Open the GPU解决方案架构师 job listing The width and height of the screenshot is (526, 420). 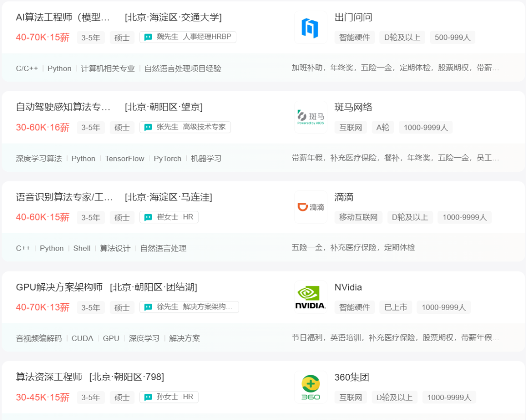(x=59, y=287)
